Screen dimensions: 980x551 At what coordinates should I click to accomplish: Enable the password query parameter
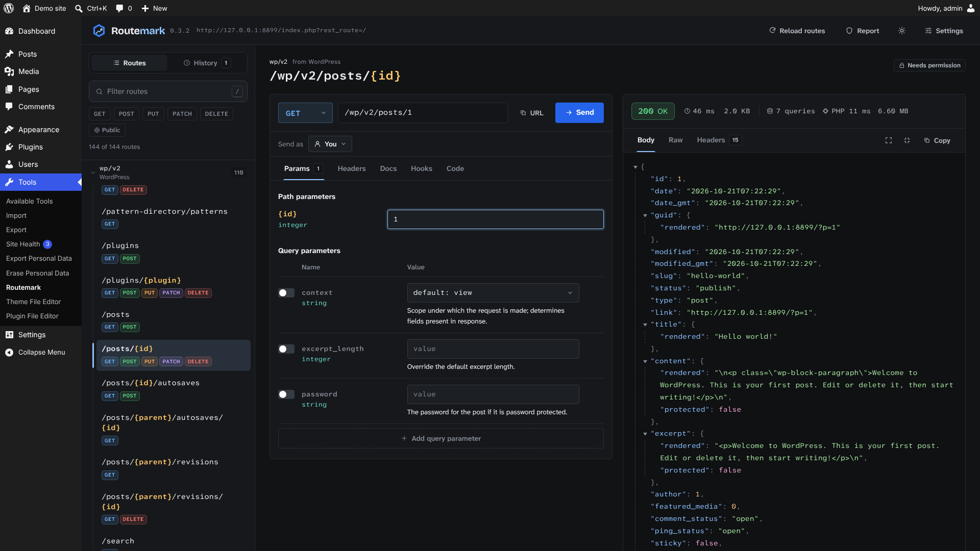286,394
